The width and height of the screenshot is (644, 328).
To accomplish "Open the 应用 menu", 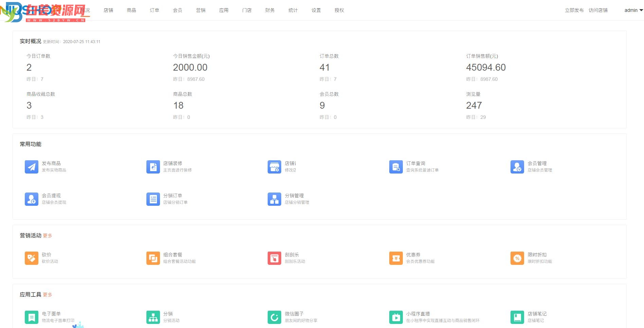I will [224, 10].
